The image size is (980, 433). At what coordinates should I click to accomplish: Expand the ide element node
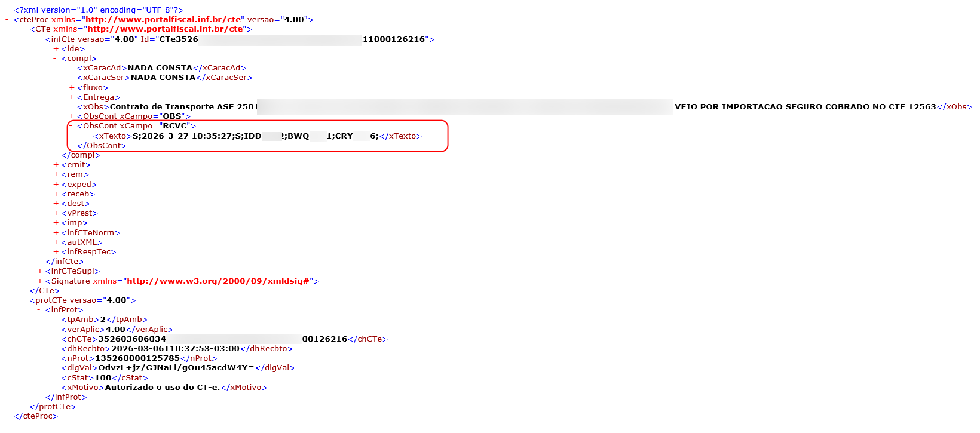pos(56,49)
